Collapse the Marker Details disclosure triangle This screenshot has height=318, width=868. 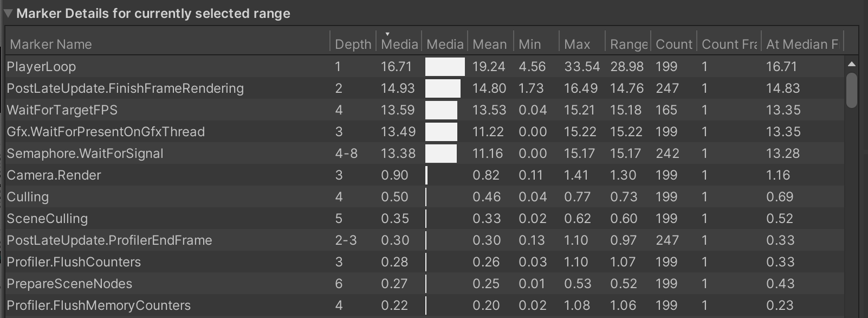(x=8, y=13)
